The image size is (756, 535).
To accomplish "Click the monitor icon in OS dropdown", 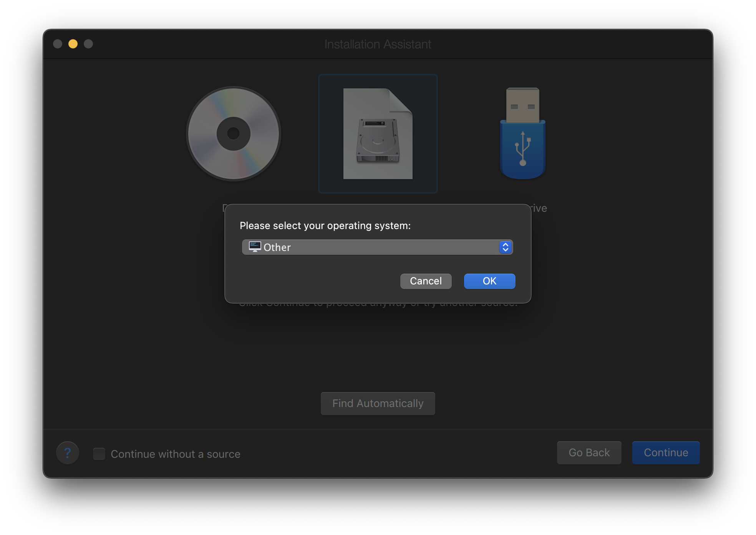I will tap(255, 247).
